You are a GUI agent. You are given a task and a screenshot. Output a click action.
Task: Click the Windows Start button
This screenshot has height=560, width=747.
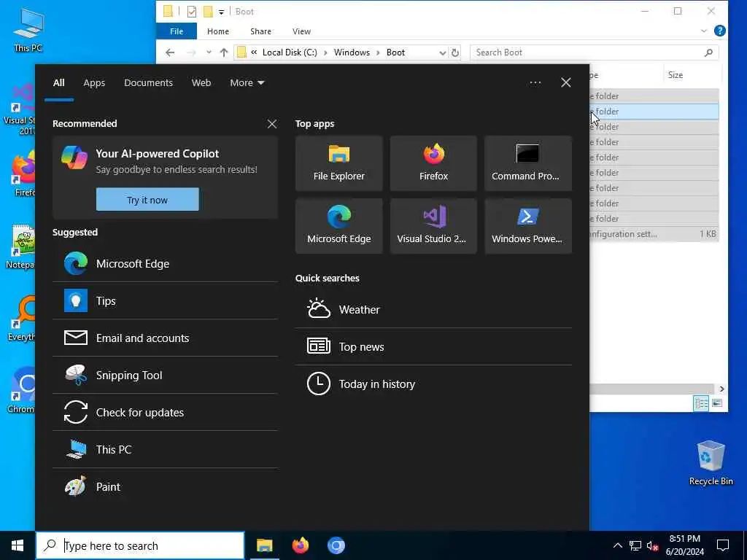pyautogui.click(x=18, y=545)
